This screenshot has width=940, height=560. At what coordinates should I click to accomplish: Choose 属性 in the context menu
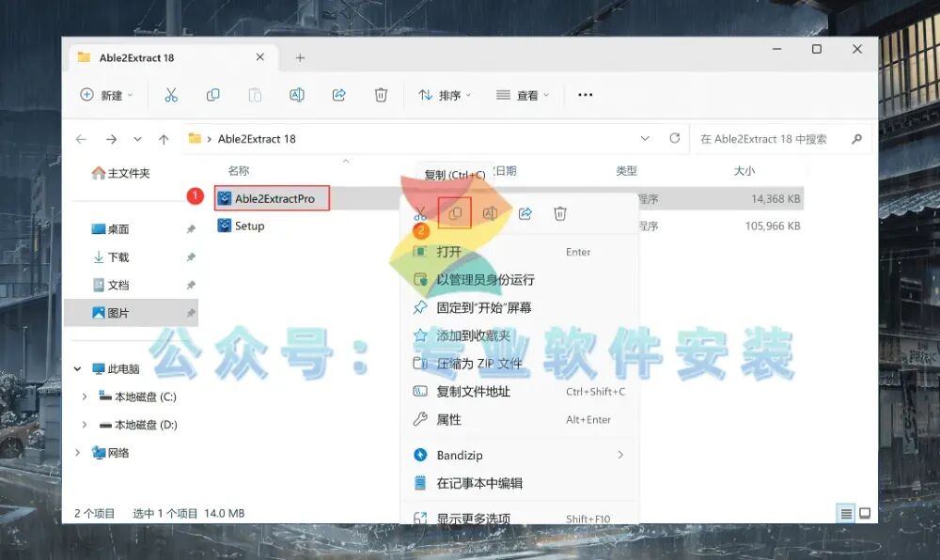pyautogui.click(x=519, y=420)
